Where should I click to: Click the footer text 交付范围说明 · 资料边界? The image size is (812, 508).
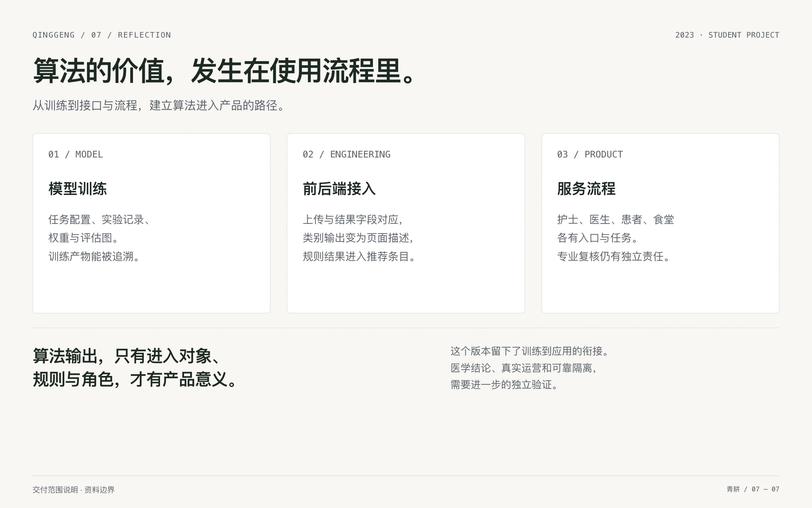click(73, 490)
